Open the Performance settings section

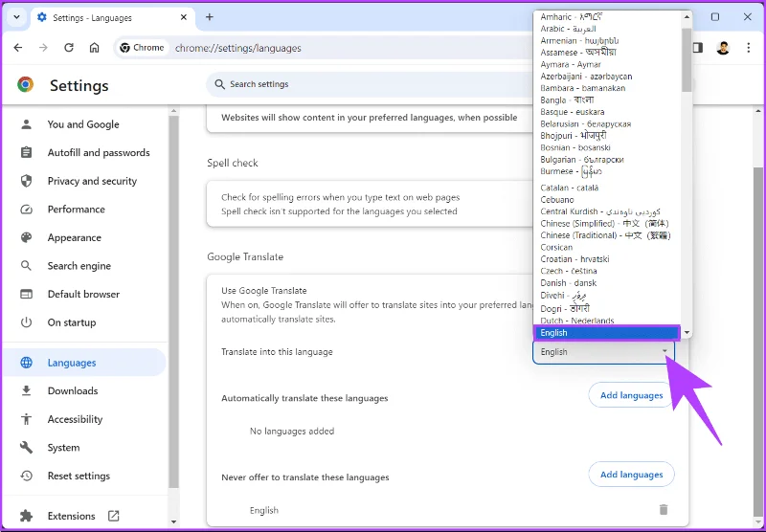(x=77, y=210)
